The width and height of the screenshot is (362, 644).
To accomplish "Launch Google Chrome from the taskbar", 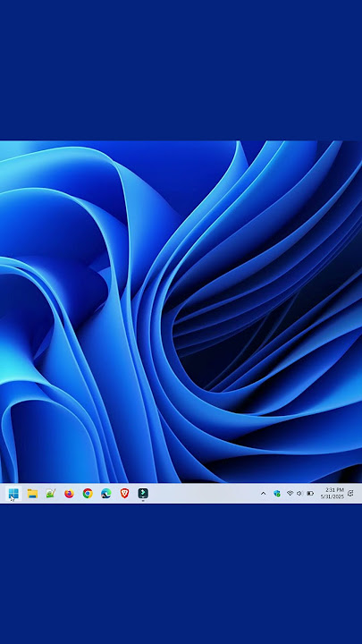I will pyautogui.click(x=88, y=493).
